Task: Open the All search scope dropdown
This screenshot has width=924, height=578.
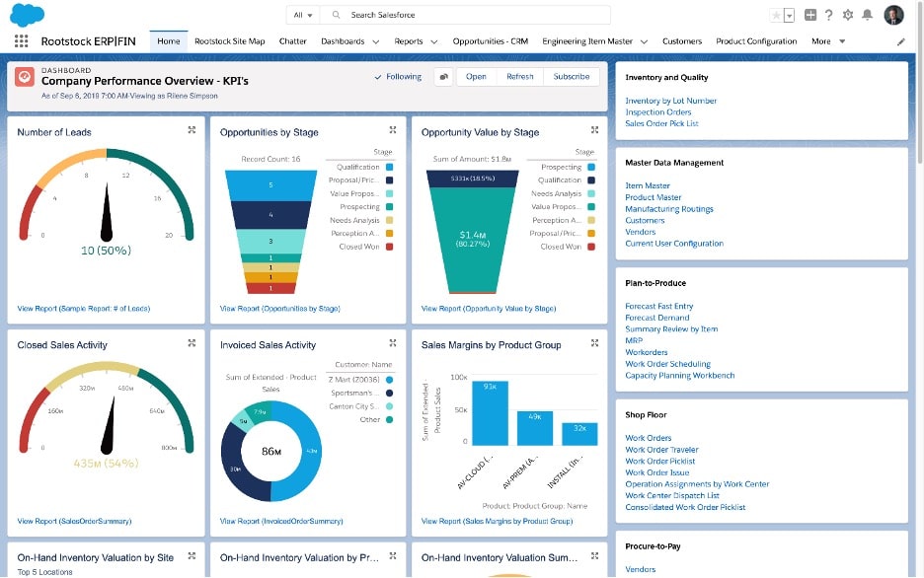Action: 303,15
